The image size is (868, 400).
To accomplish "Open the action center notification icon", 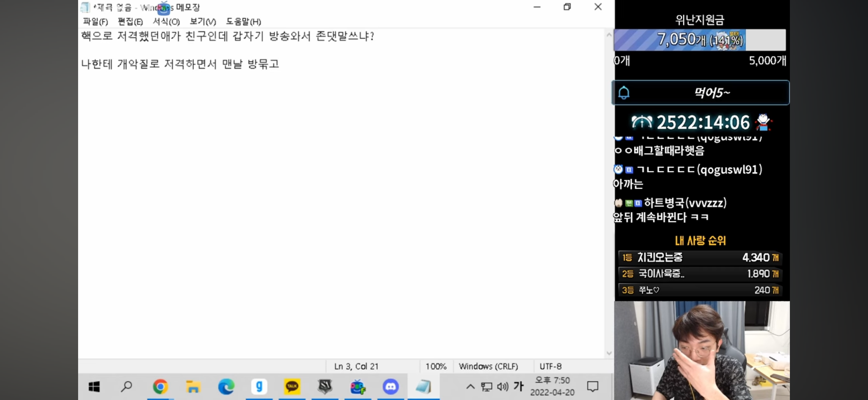I will (593, 386).
